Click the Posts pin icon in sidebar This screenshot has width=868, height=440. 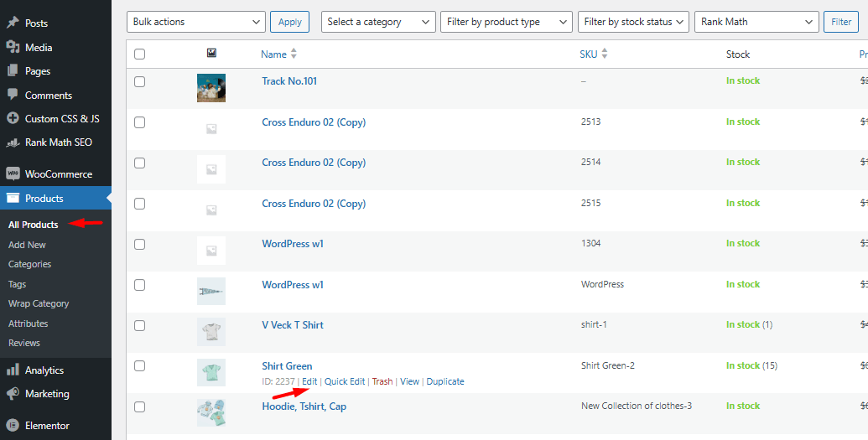point(13,23)
